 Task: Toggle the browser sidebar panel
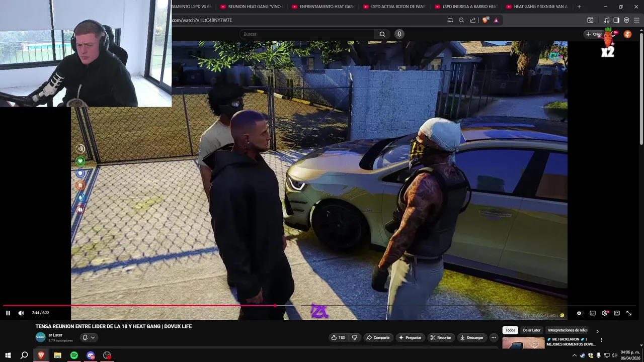[x=616, y=20]
